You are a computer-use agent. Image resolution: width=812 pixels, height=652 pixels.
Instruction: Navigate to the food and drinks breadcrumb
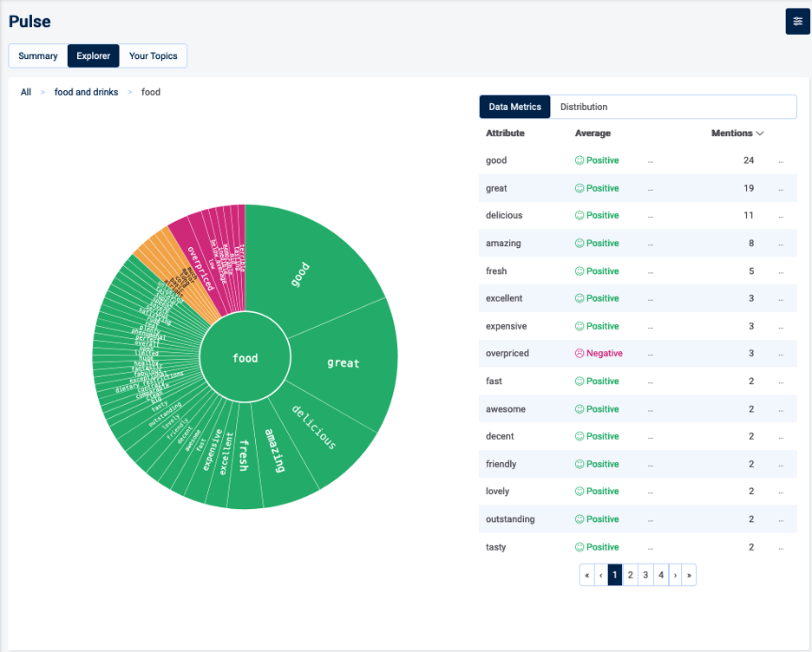coord(86,92)
